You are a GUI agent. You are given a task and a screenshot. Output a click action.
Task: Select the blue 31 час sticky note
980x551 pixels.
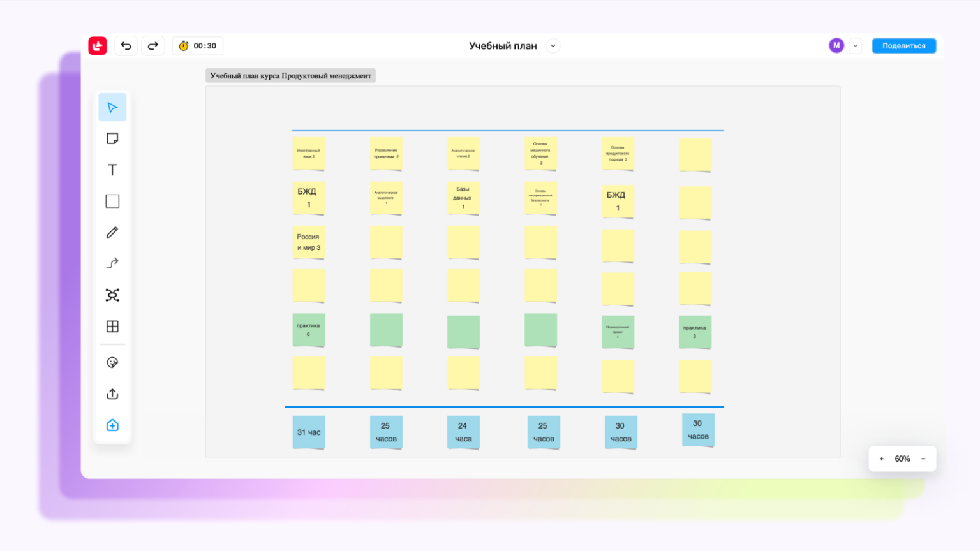coord(309,432)
